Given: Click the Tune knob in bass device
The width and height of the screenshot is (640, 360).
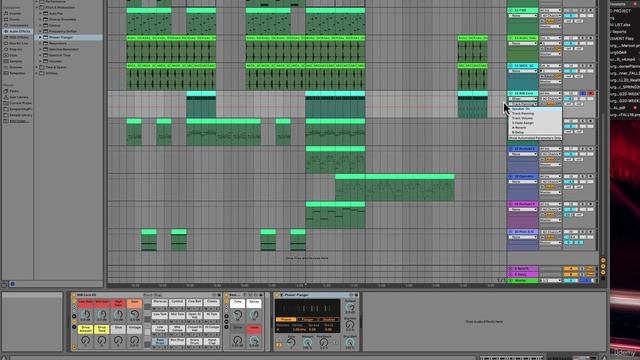Looking at the screenshot, I should [x=238, y=315].
